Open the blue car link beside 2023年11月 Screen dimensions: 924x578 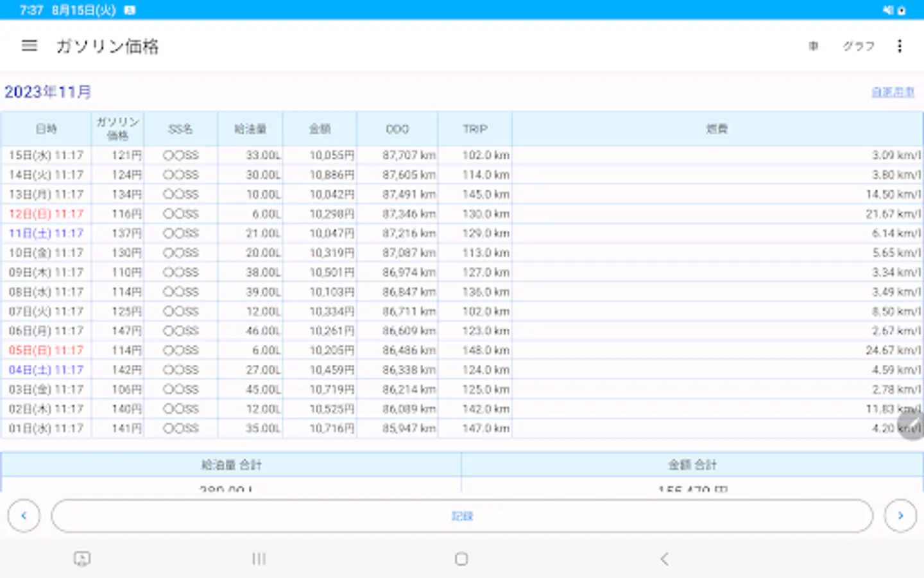893,92
